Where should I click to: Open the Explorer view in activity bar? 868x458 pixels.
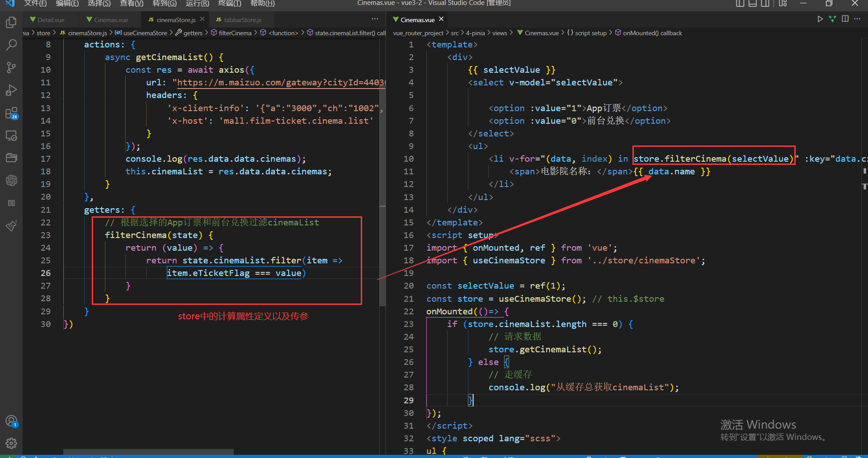click(x=11, y=22)
